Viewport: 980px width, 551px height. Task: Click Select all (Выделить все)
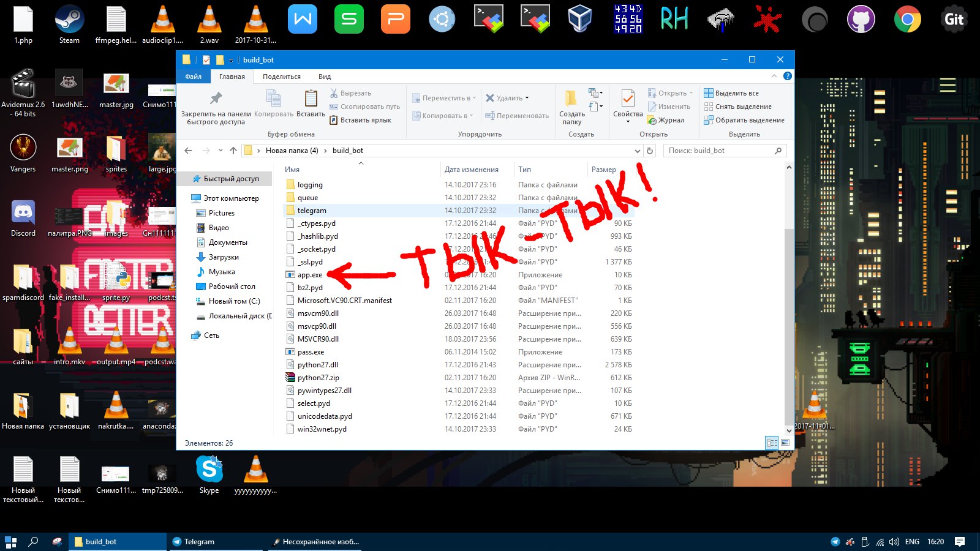point(731,93)
